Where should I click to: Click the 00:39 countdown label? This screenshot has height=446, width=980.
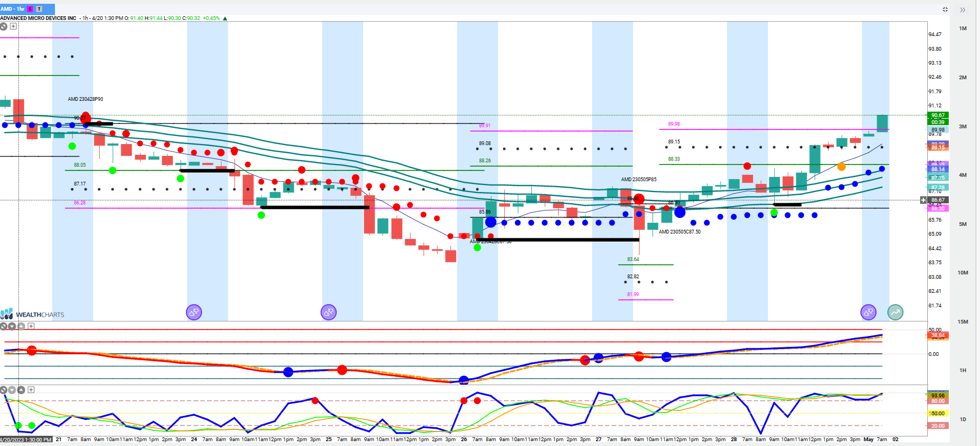[938, 122]
